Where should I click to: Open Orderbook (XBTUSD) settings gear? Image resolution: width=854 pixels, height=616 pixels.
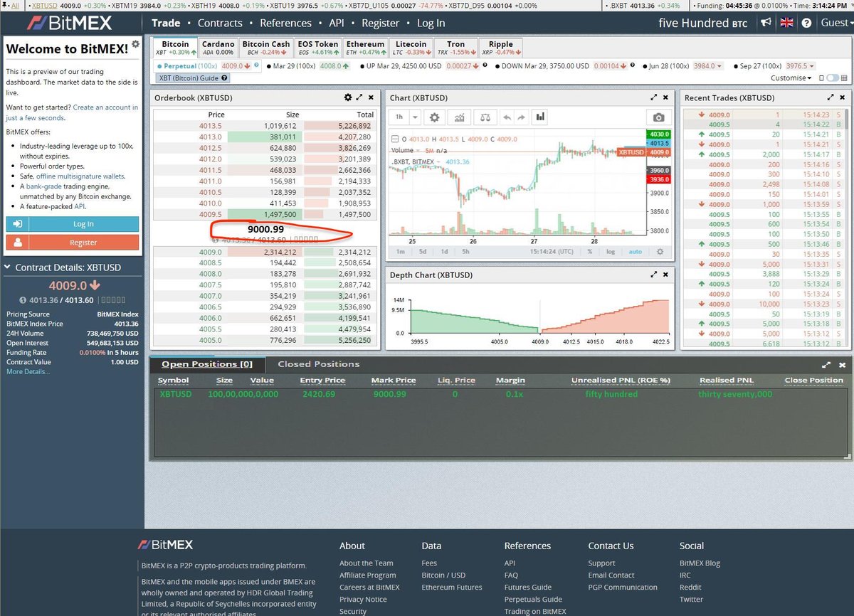(x=347, y=97)
